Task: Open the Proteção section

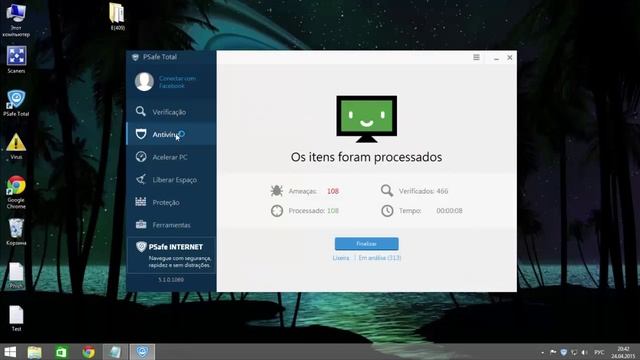Action: click(171, 202)
